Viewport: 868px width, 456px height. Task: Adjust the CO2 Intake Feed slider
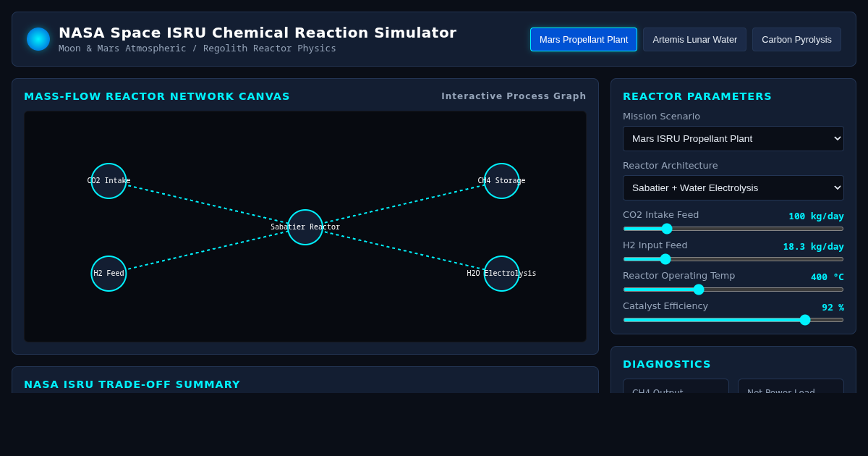tap(733, 229)
